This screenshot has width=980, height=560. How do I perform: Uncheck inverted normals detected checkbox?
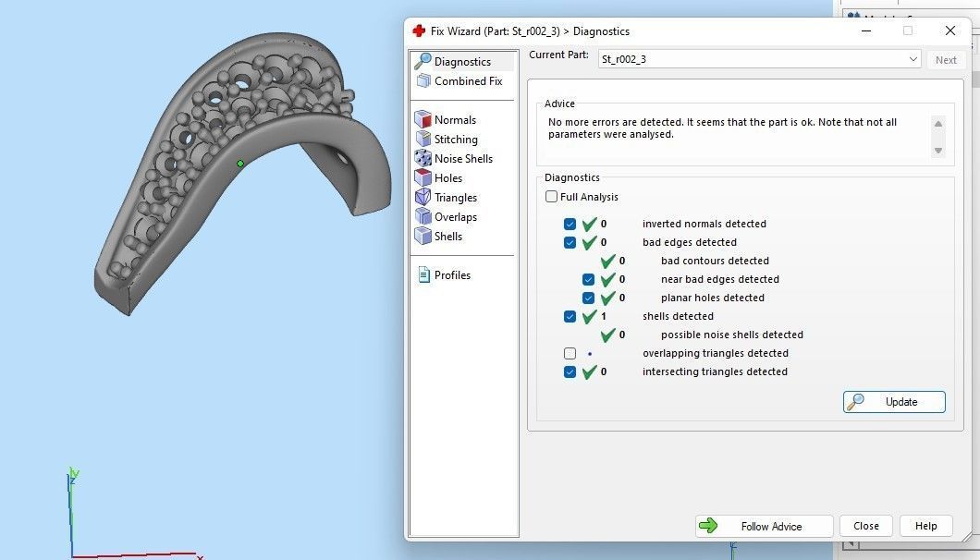point(570,224)
